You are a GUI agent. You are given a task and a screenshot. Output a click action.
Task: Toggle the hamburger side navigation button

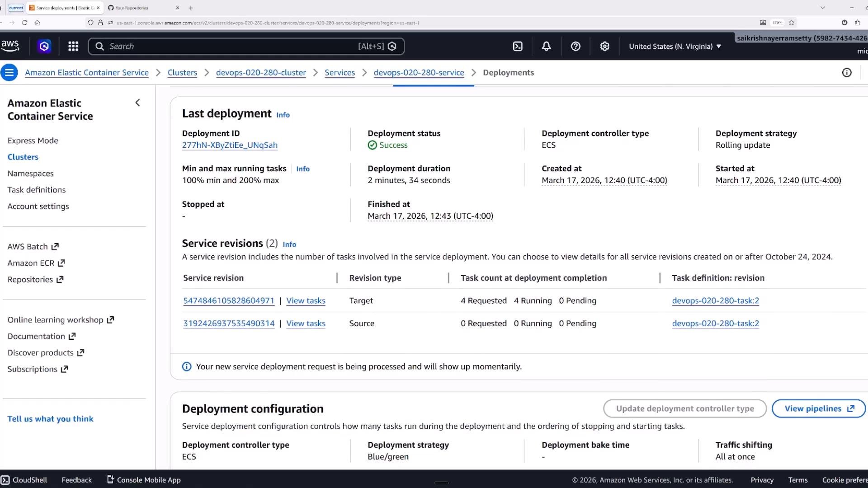pos(9,72)
